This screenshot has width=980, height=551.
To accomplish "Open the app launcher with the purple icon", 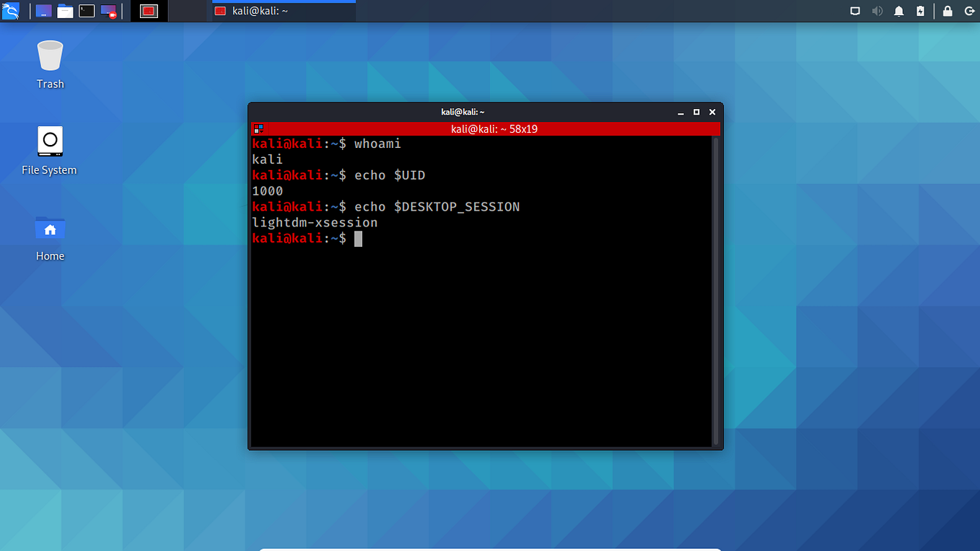I will coord(43,11).
